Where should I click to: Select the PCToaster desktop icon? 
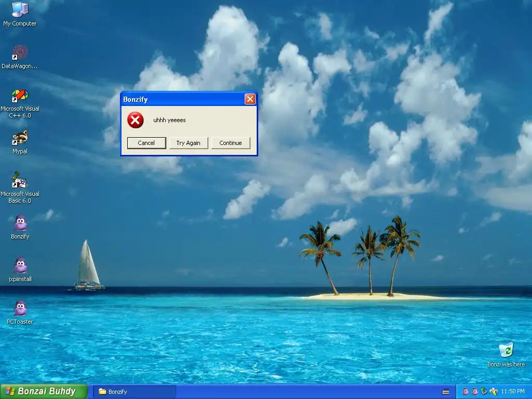(x=20, y=309)
